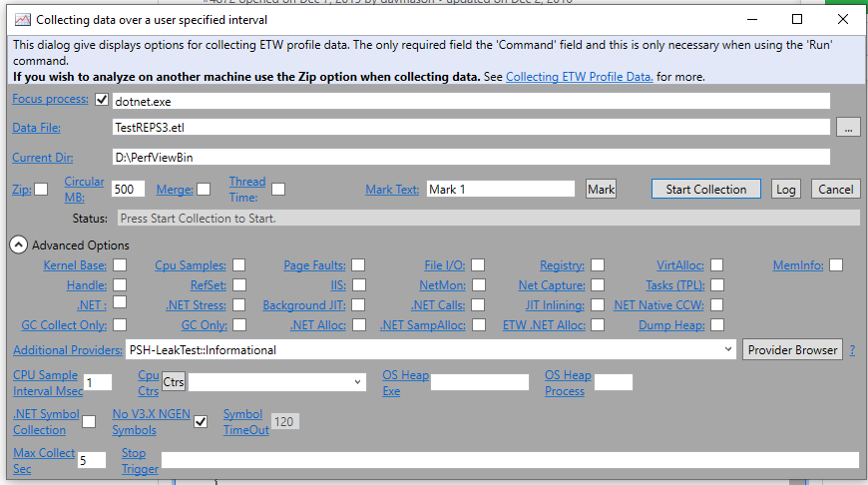Click the Start Collection button
The width and height of the screenshot is (868, 485).
pyautogui.click(x=705, y=190)
